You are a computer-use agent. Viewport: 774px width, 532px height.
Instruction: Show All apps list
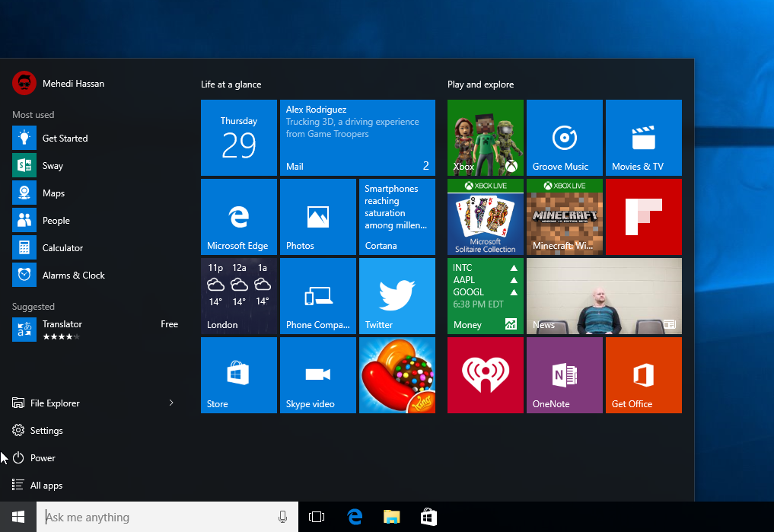(x=37, y=485)
